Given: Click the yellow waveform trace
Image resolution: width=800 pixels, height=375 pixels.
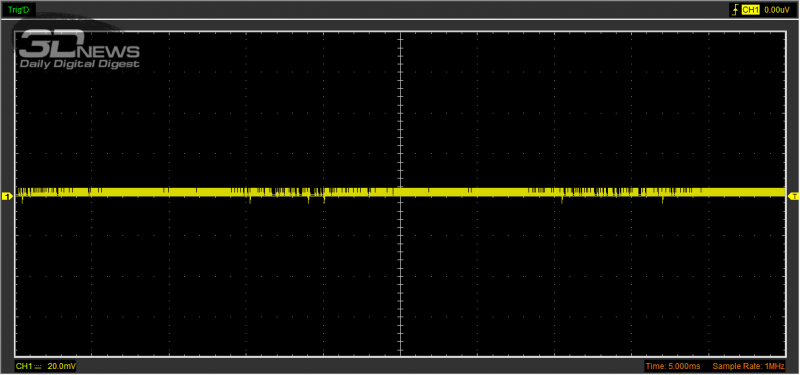Looking at the screenshot, I should coord(401,192).
